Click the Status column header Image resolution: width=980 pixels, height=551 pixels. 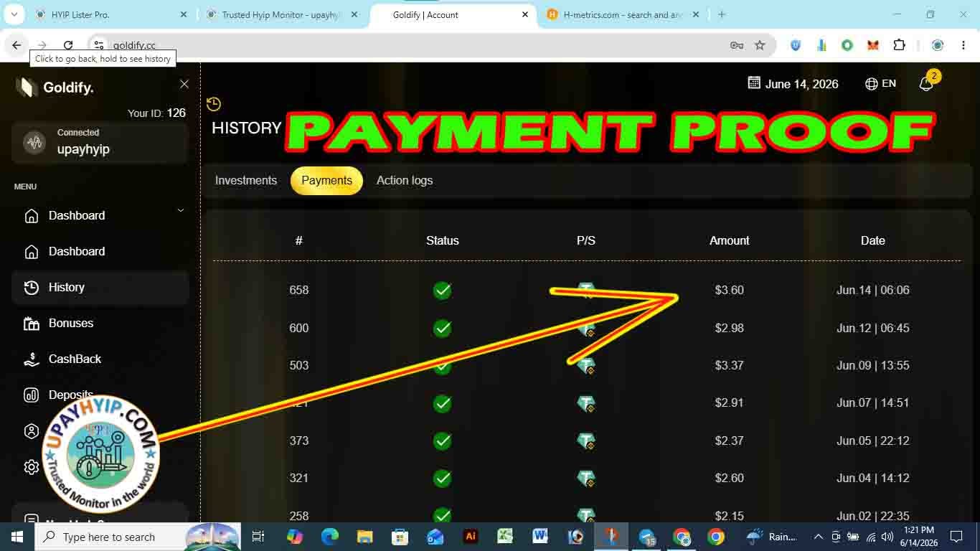tap(443, 240)
